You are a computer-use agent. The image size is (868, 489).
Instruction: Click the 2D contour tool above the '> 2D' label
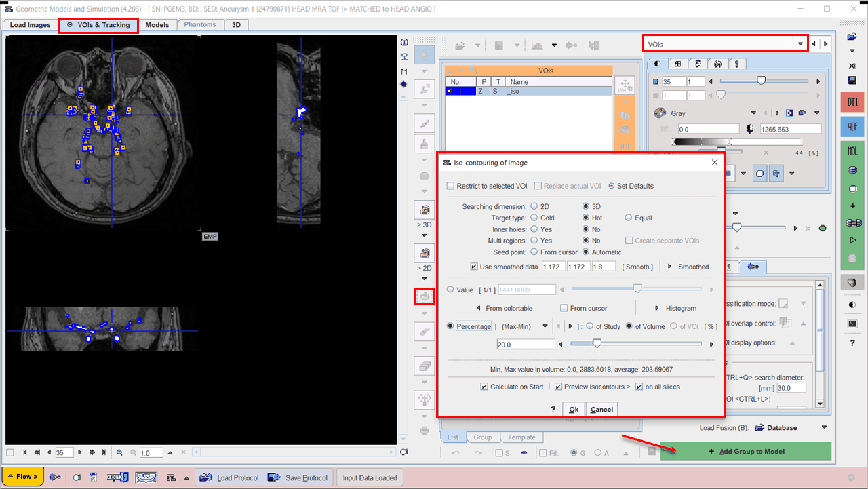click(x=425, y=254)
